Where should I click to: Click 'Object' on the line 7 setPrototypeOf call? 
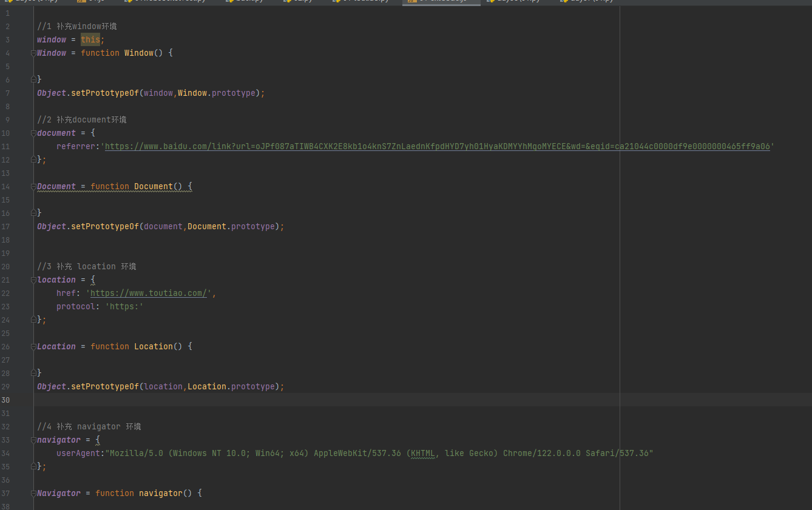[52, 93]
